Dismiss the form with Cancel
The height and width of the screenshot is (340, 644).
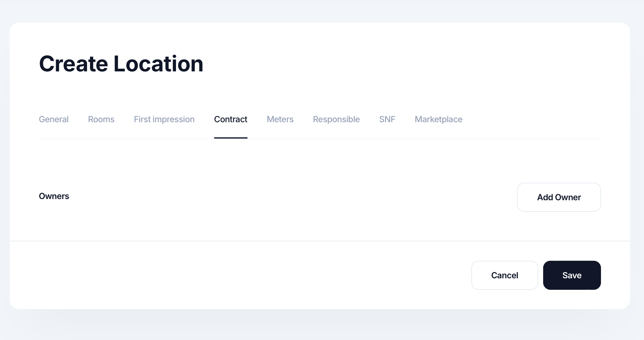[x=504, y=275]
